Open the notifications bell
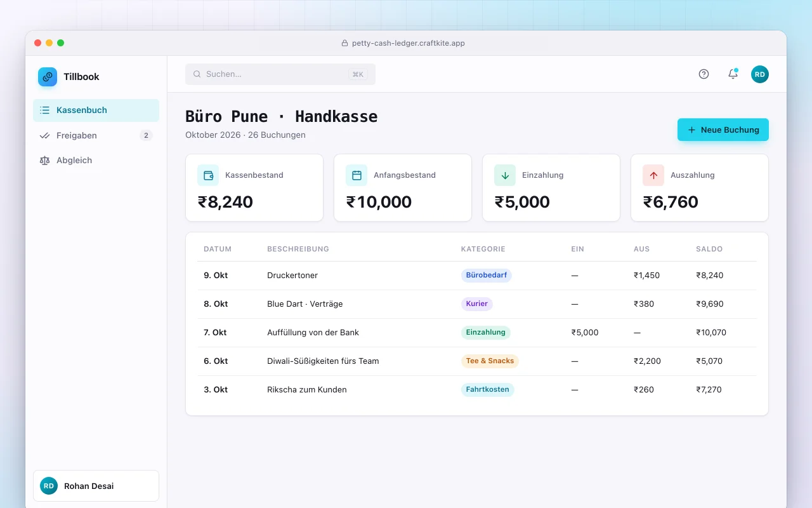Image resolution: width=812 pixels, height=508 pixels. pos(733,74)
